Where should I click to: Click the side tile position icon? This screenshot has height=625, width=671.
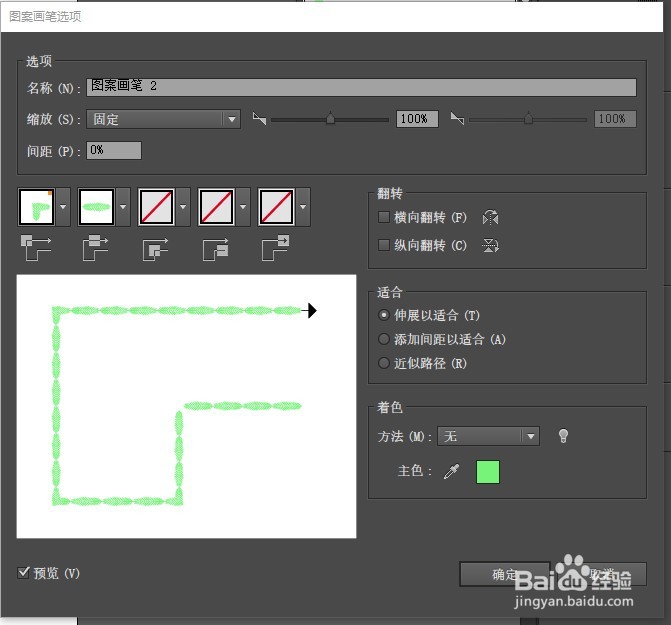(x=95, y=247)
